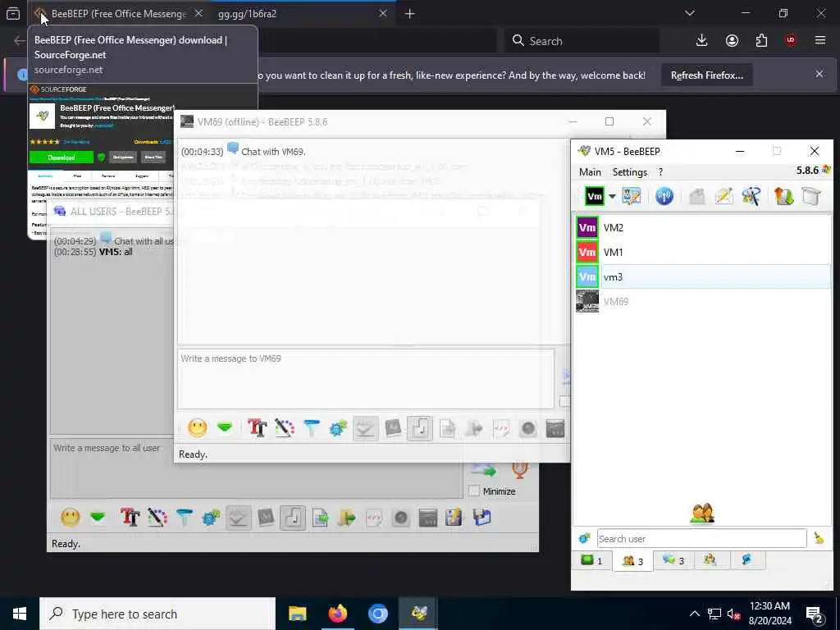Open a new Firefox tab
This screenshot has width=840, height=630.
click(410, 14)
